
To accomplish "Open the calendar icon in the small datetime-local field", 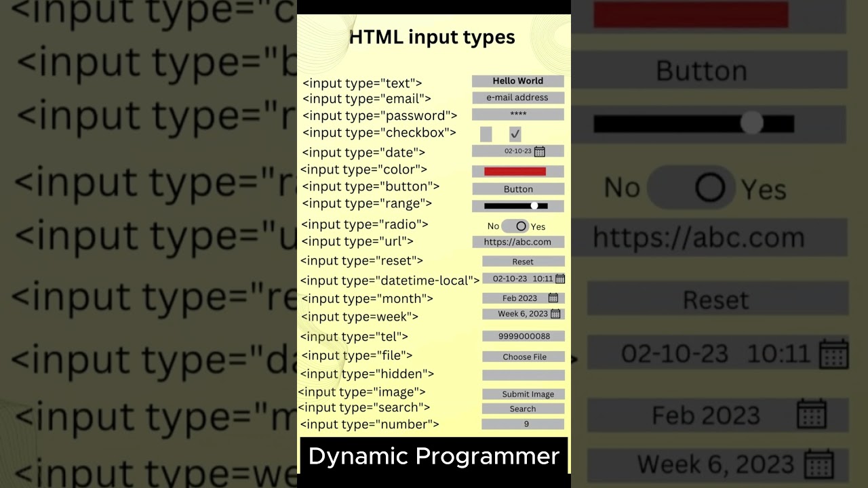I will [x=560, y=279].
